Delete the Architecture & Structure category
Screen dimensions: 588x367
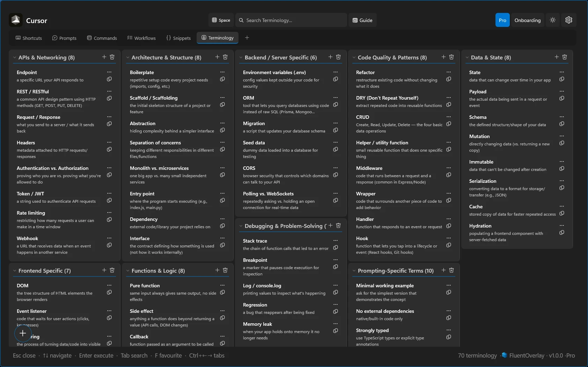225,57
